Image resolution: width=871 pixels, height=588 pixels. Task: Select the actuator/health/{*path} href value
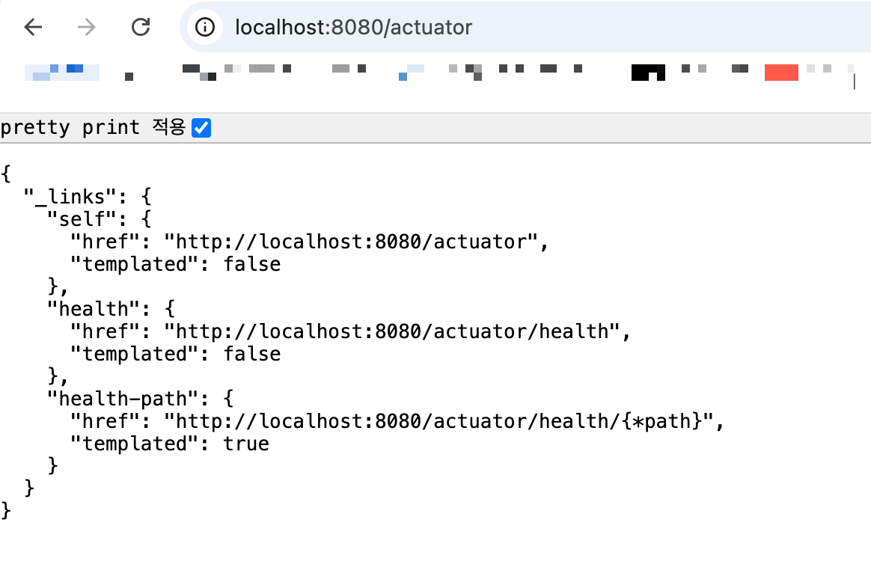[x=438, y=421]
